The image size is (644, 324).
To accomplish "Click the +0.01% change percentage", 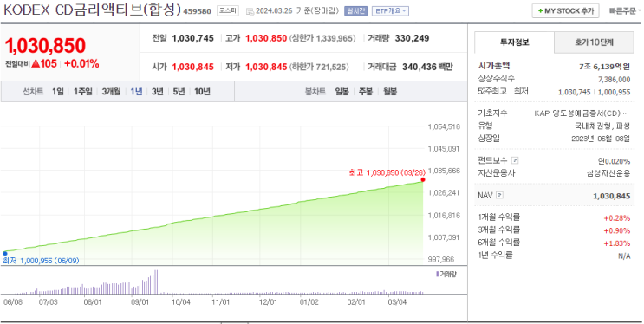I will point(81,63).
